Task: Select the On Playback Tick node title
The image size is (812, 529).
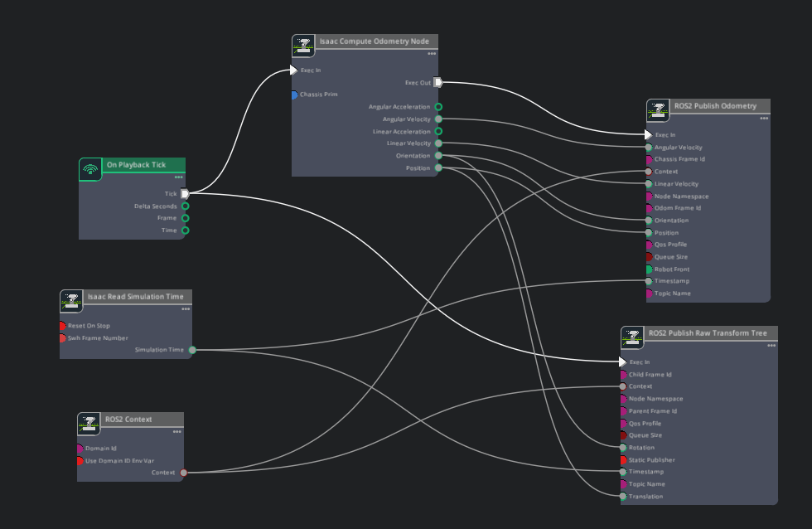Action: pos(136,165)
